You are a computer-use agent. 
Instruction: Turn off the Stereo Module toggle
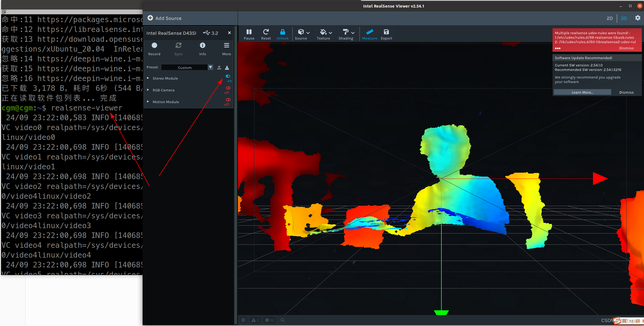[228, 76]
